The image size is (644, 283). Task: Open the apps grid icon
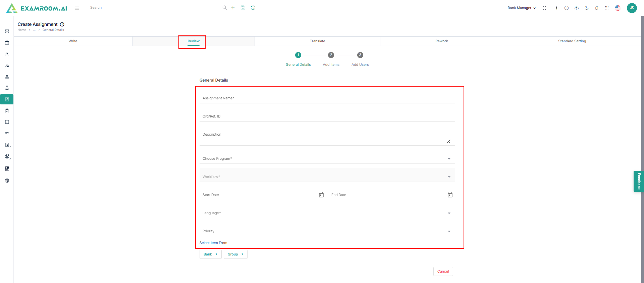coord(607,8)
